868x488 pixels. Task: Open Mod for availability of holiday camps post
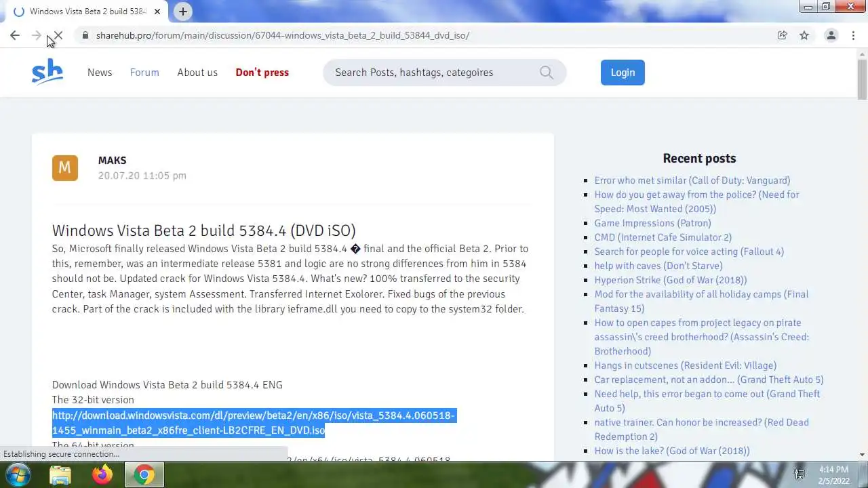pyautogui.click(x=702, y=301)
